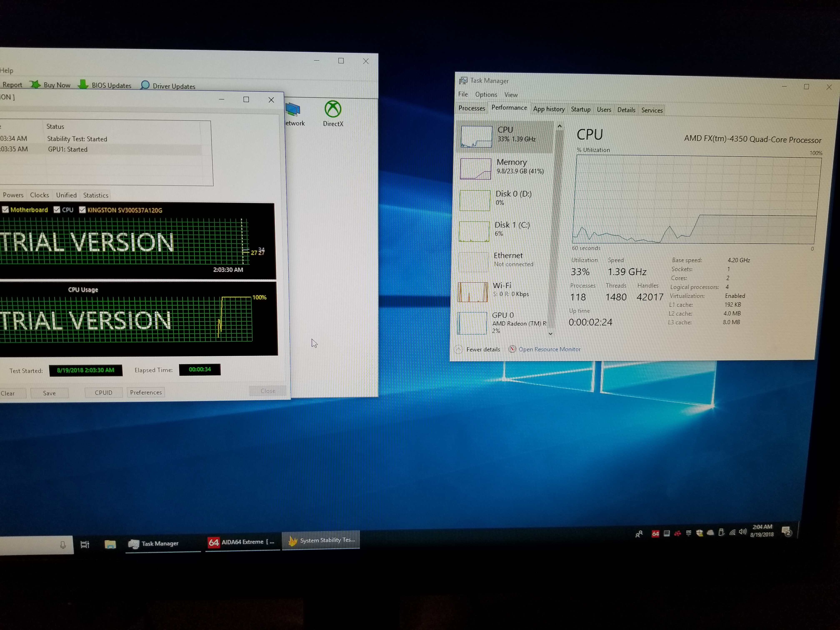Open the DirectX icon in AIDA64
The width and height of the screenshot is (840, 630).
point(333,114)
